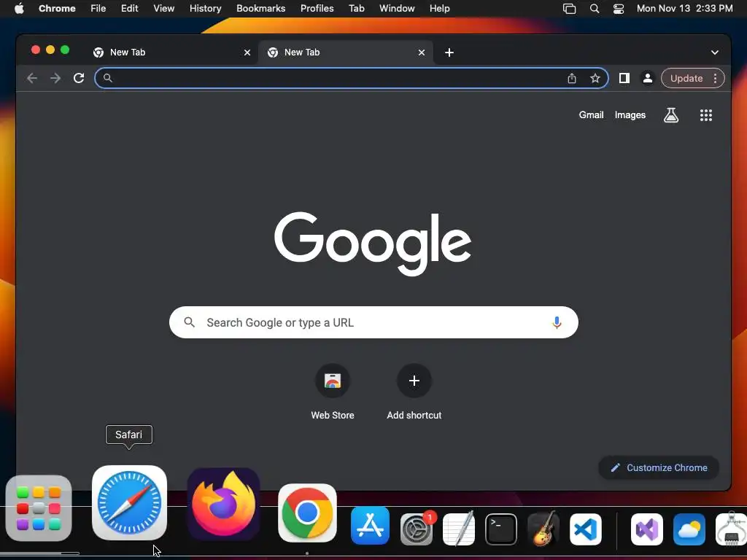Image resolution: width=747 pixels, height=560 pixels.
Task: Open Visual Studio Code from the Dock
Action: [x=586, y=529]
